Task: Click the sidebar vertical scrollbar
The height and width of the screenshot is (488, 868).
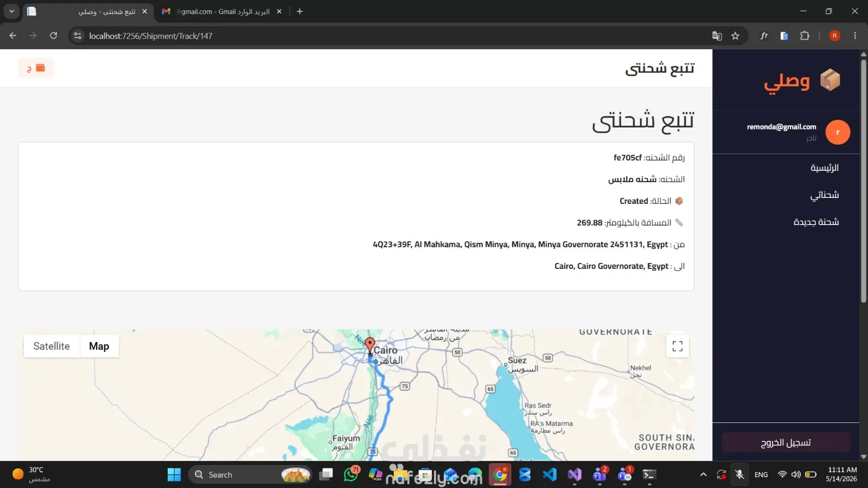Action: pyautogui.click(x=863, y=182)
